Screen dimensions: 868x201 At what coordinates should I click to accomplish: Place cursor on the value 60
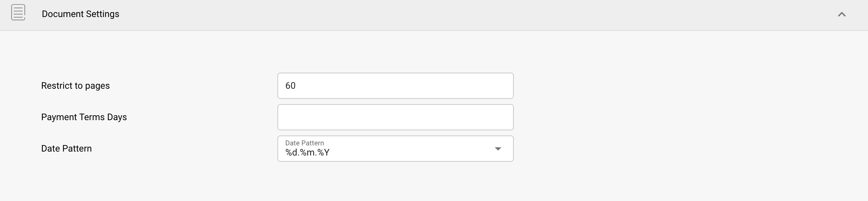pyautogui.click(x=290, y=86)
